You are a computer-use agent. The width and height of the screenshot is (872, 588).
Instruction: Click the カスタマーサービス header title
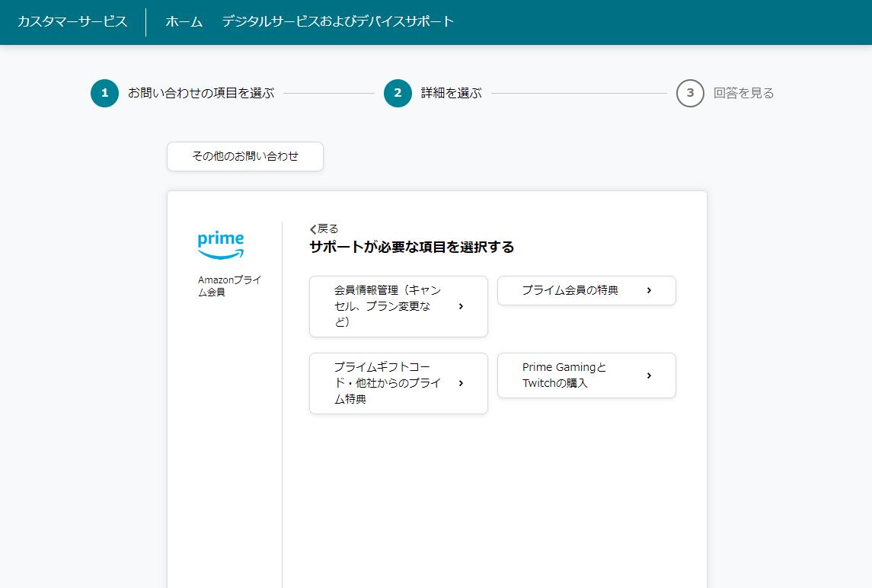click(73, 21)
